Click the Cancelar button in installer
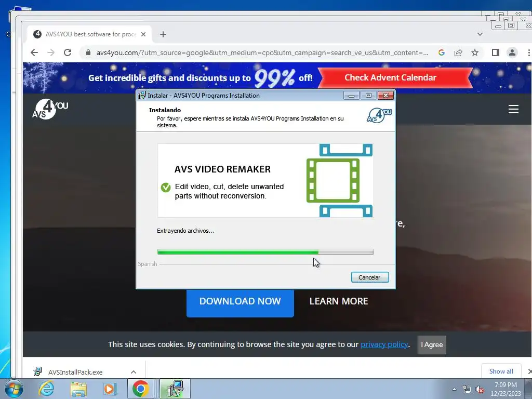This screenshot has width=532, height=399. coord(370,277)
